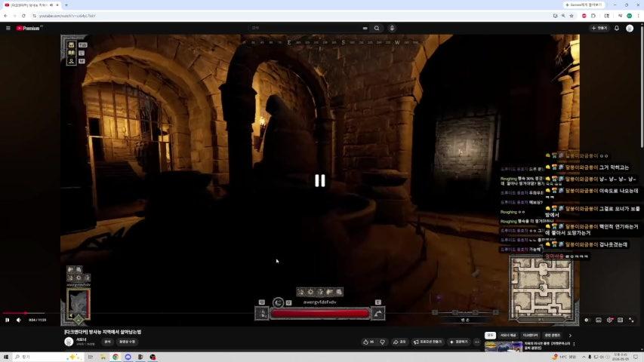
Task: Select the 'All' (모두) filter chip
Action: (x=490, y=336)
